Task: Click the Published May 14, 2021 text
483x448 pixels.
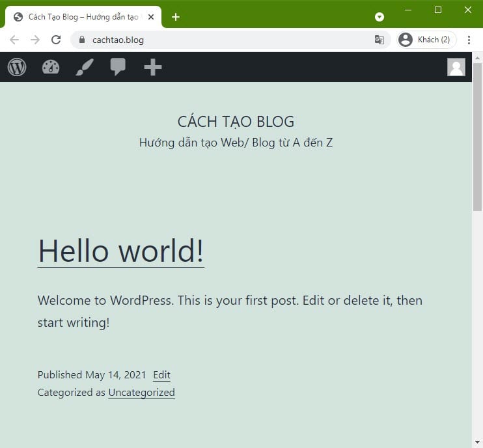Action: pyautogui.click(x=92, y=375)
